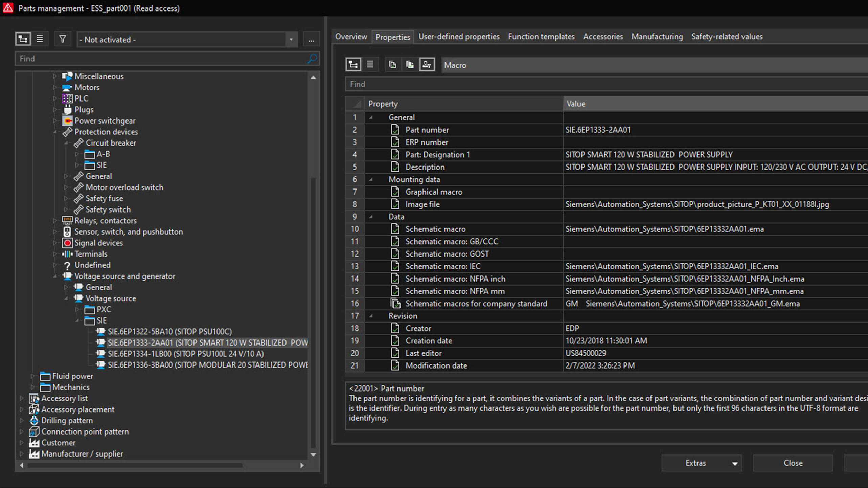Click the search magnifier icon in Find
This screenshot has height=488, width=868.
tap(312, 59)
